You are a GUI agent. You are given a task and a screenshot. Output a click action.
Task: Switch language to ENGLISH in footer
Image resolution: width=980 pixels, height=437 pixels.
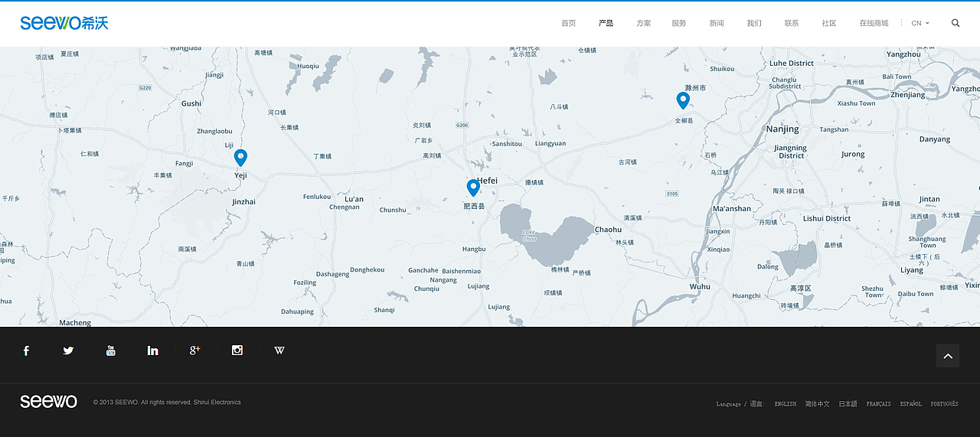[x=786, y=404]
